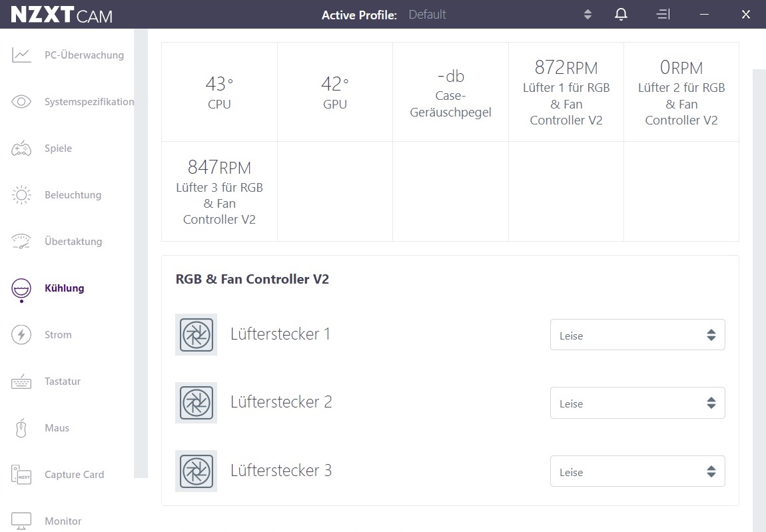Click the fan icon for Lüfterstecker 2
The height and width of the screenshot is (532, 766).
pos(196,403)
